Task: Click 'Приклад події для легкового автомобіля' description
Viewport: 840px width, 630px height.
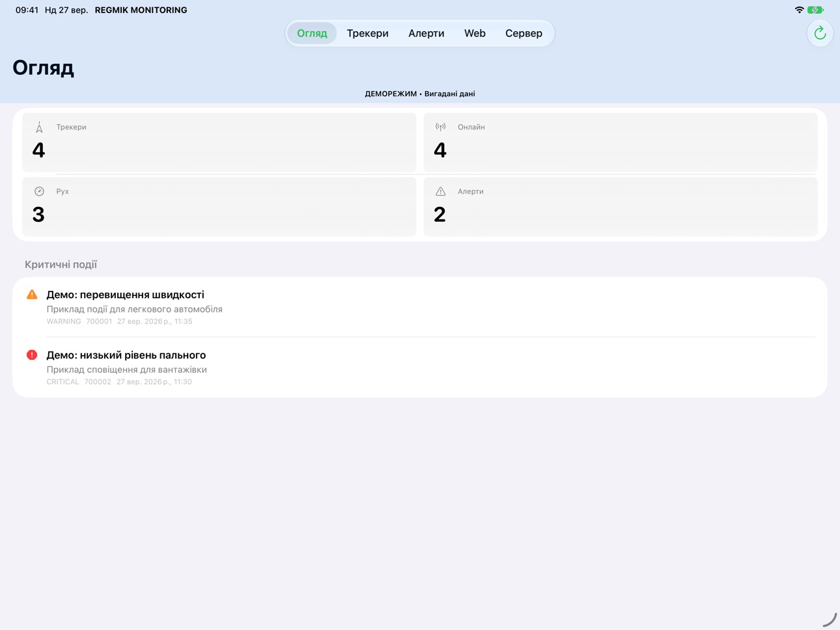Action: pyautogui.click(x=135, y=309)
